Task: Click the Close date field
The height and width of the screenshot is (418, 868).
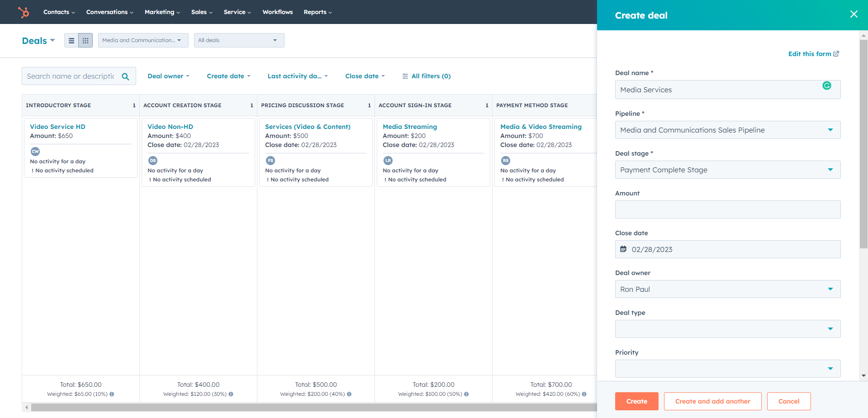Action: tap(728, 249)
